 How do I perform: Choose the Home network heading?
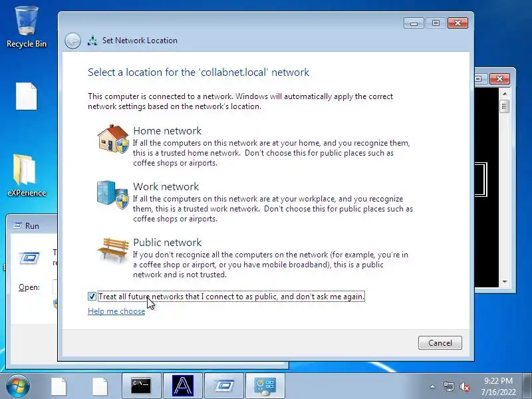[168, 130]
